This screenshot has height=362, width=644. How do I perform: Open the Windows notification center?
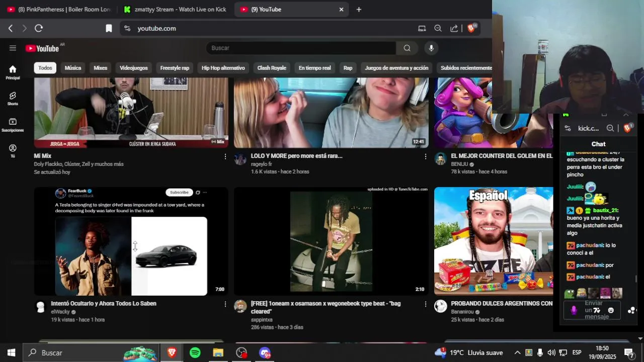(629, 352)
